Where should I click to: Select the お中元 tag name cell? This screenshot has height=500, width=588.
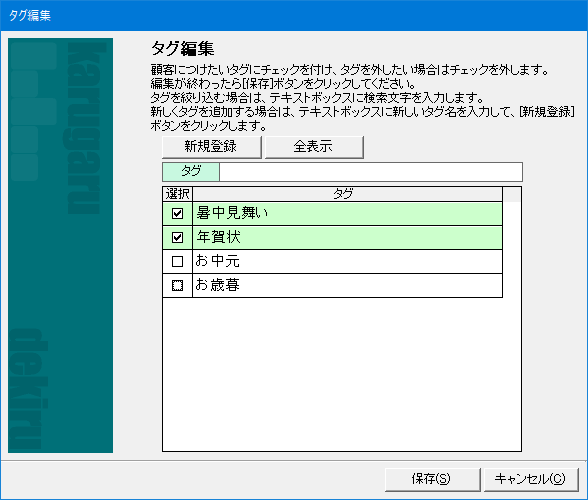[347, 261]
